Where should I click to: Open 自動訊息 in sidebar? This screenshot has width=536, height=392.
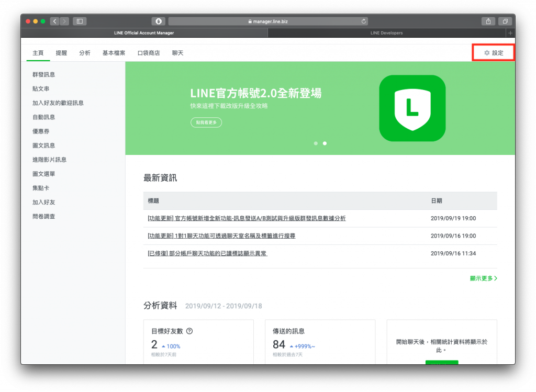pos(44,117)
